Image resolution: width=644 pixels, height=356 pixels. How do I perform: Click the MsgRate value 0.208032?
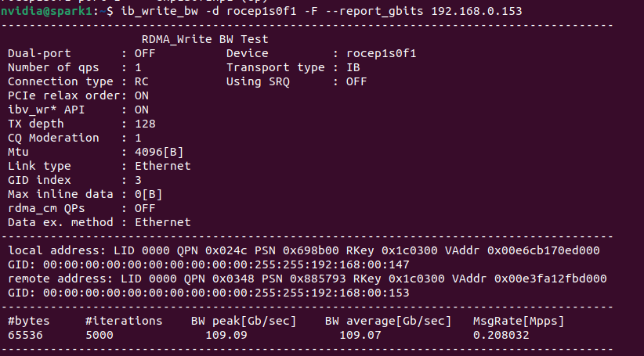[x=501, y=335]
